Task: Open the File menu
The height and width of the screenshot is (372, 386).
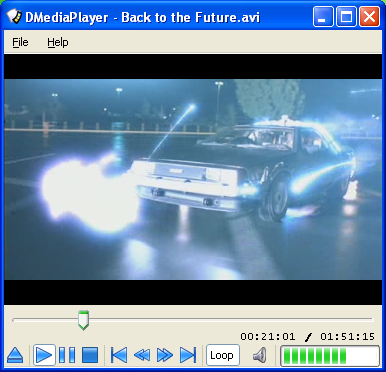Action: (20, 42)
